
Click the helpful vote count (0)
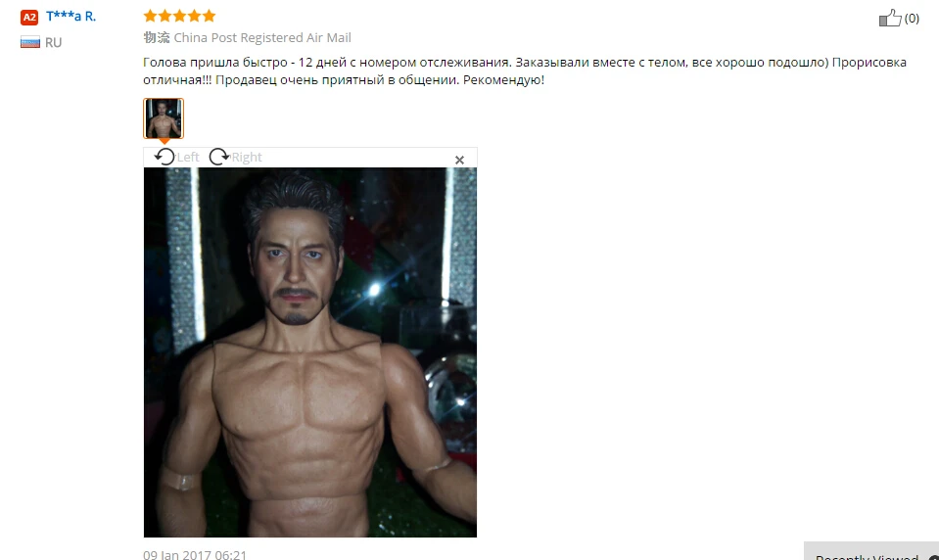tap(912, 19)
